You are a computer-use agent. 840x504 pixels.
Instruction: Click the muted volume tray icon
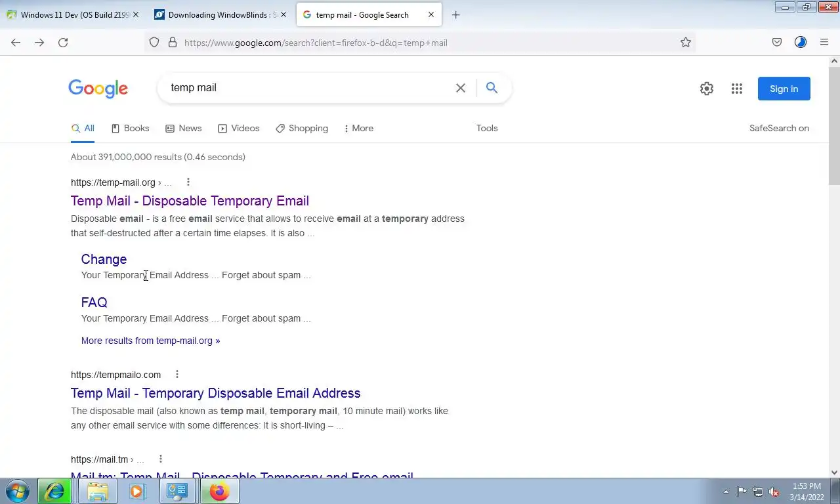point(774,492)
